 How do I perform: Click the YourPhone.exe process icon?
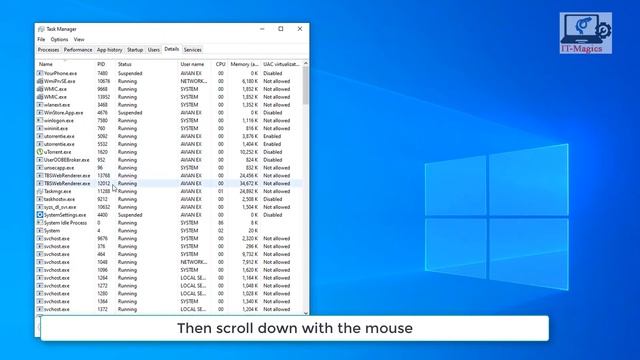coord(40,73)
